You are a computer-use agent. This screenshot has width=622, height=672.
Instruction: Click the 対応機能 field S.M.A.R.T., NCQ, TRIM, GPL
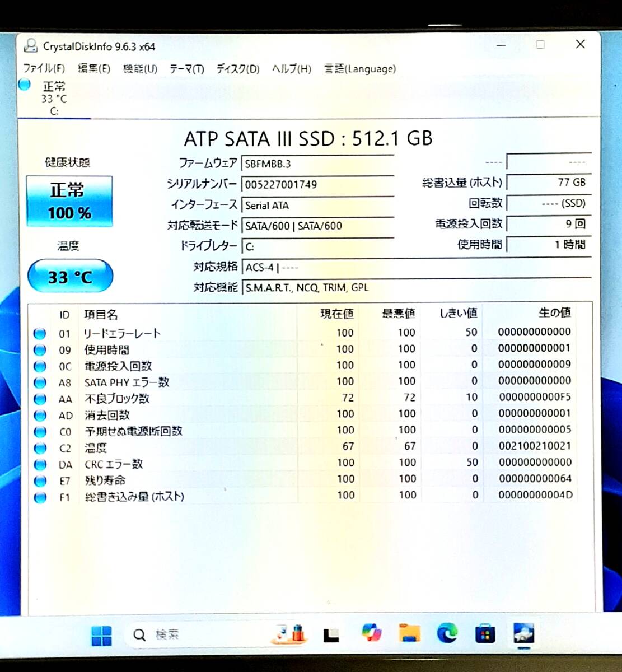[x=417, y=288]
